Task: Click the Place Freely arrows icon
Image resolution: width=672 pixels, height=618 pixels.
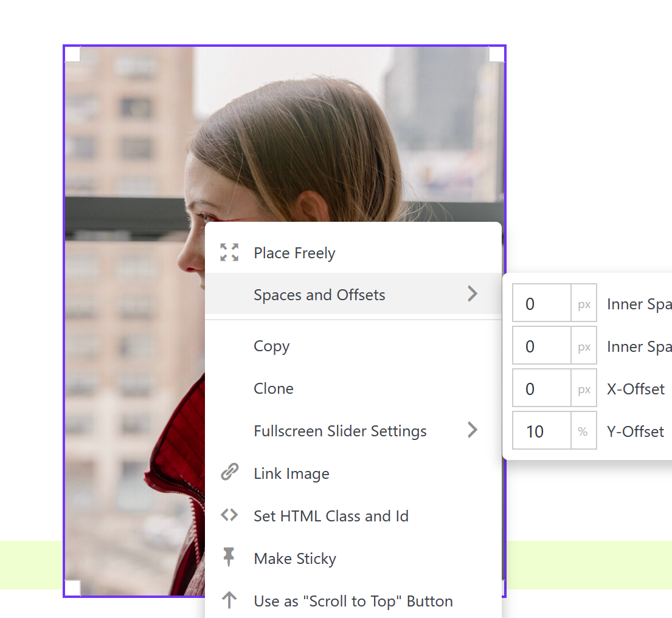Action: (x=229, y=252)
